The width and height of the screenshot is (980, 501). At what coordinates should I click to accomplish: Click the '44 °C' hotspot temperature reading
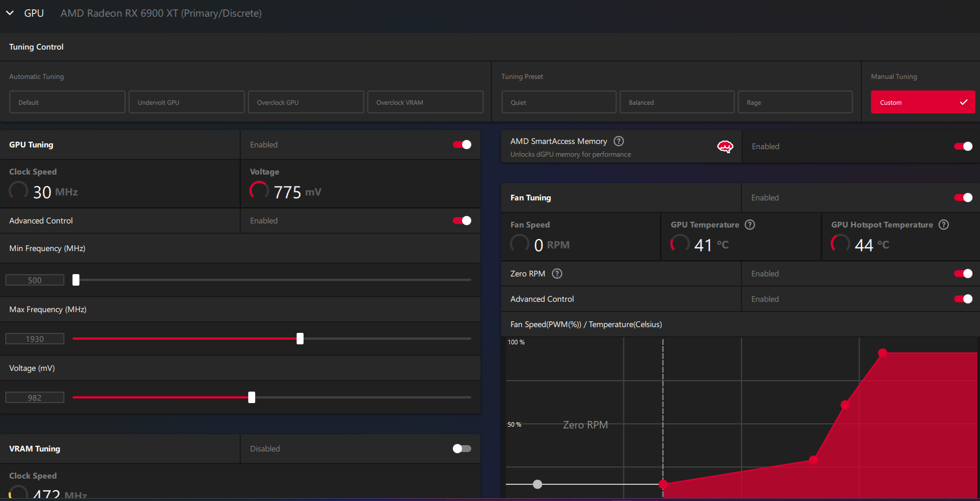click(872, 245)
